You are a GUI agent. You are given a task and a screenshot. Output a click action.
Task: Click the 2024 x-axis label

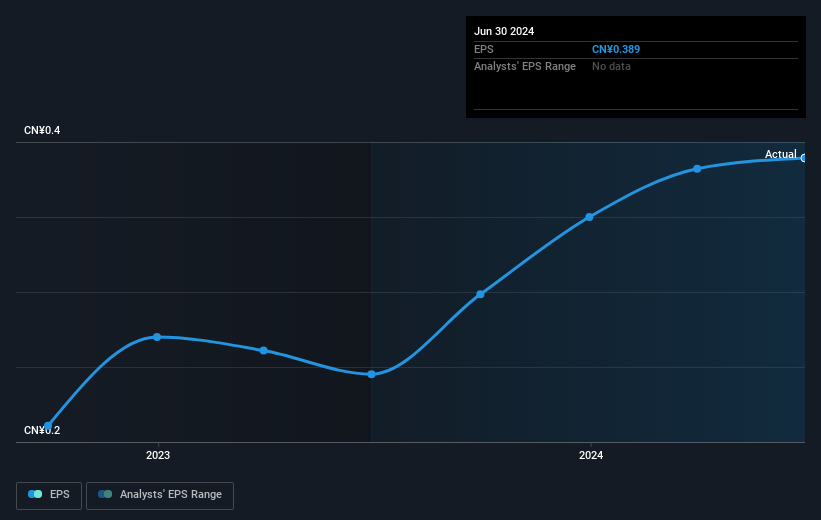tap(591, 456)
